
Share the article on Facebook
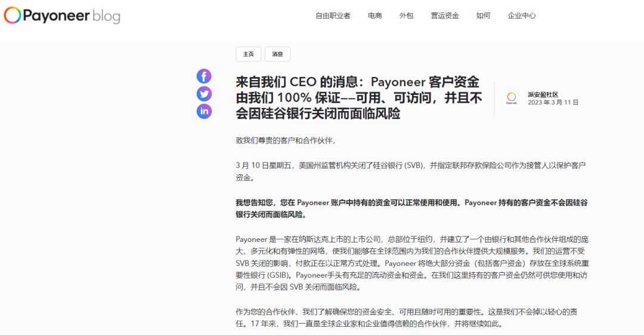coord(204,76)
